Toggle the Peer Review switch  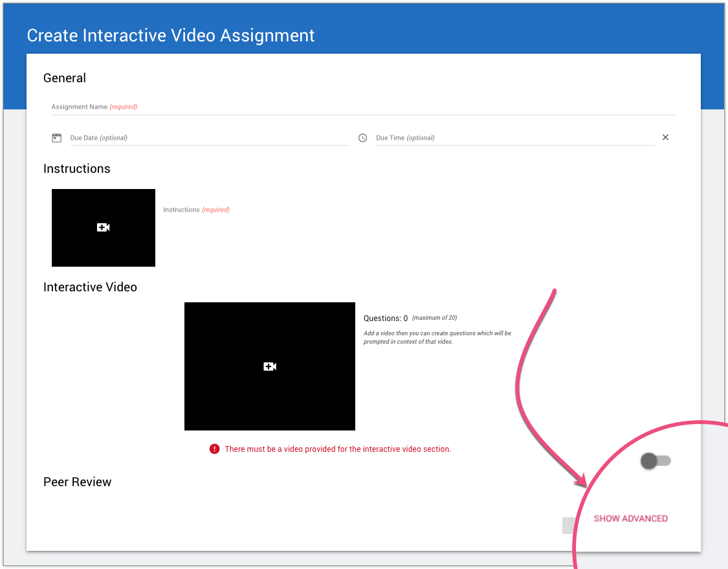[656, 461]
